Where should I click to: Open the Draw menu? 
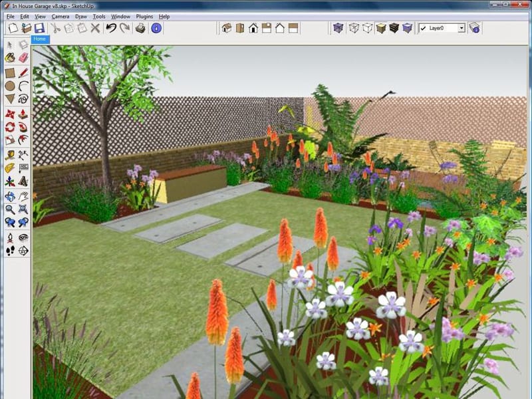81,16
